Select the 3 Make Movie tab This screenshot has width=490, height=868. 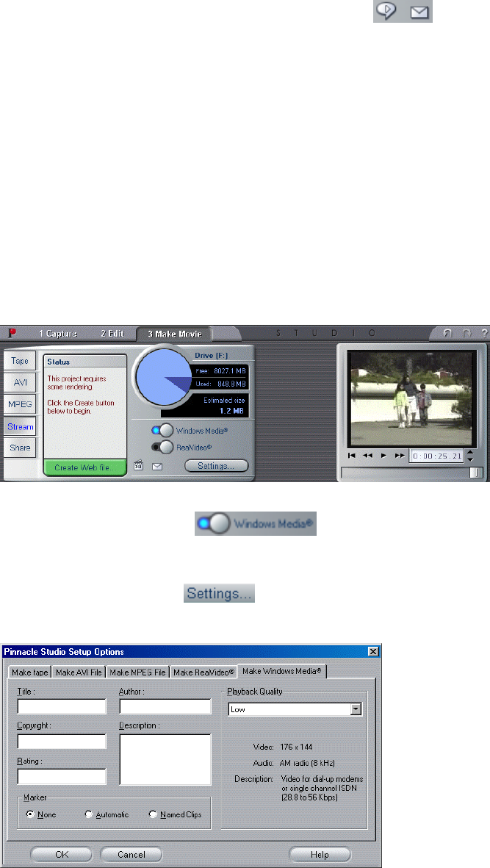(x=174, y=334)
